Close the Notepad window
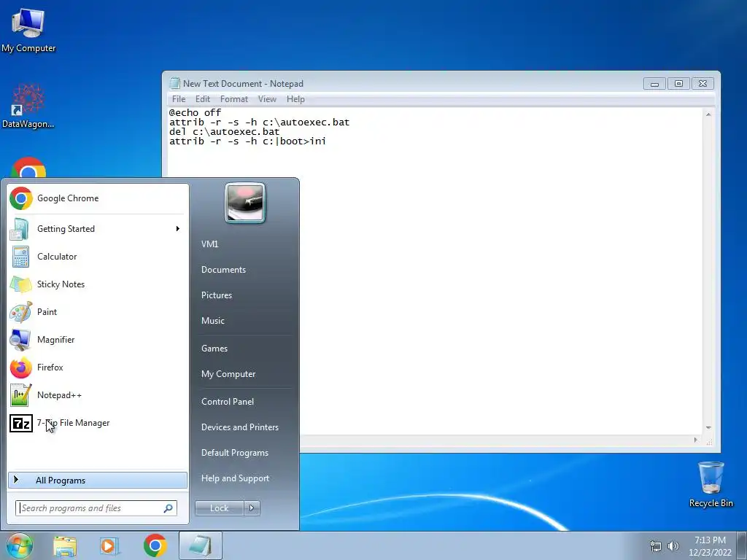 703,84
